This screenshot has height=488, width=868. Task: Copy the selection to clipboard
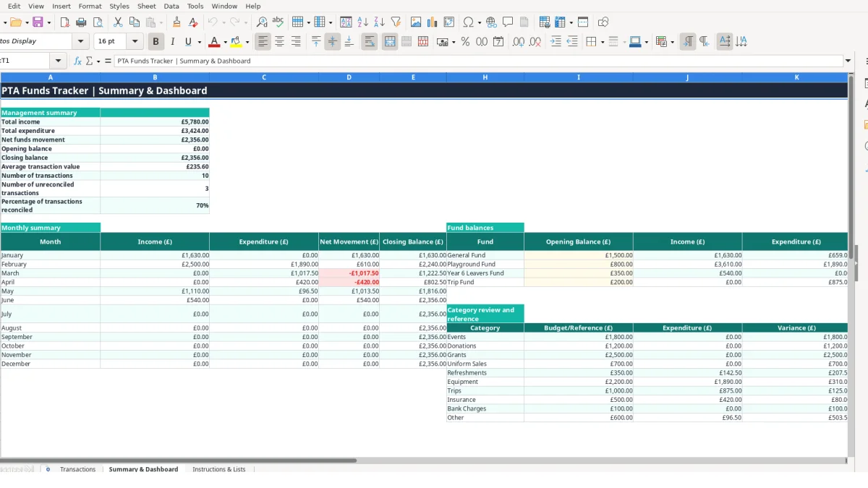point(134,22)
